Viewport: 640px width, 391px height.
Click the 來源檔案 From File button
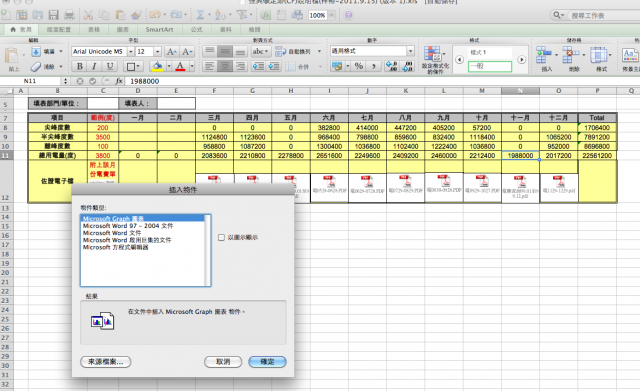pyautogui.click(x=106, y=362)
